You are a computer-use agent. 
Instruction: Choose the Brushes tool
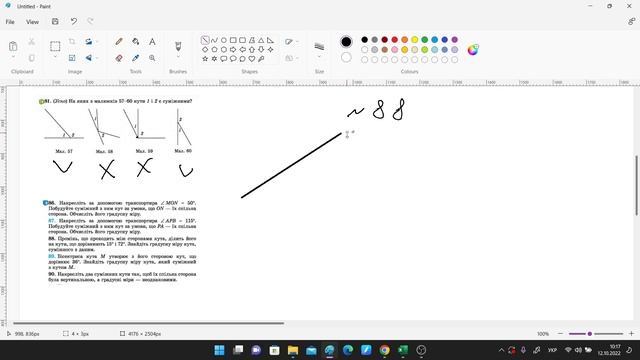coord(178,46)
